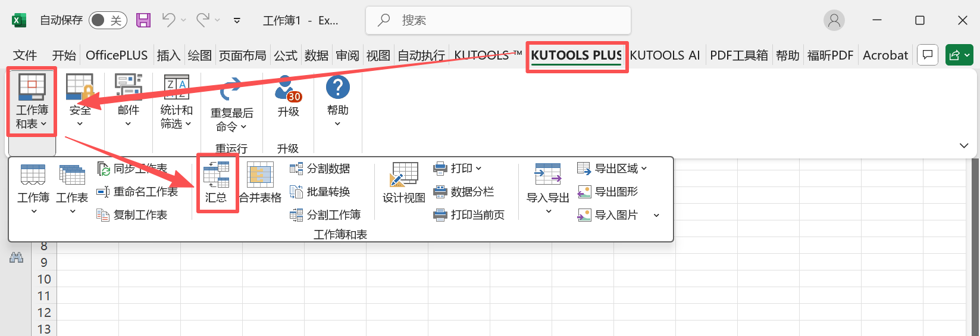Switch to the 福昕PDF tab
This screenshot has width=980, height=336.
point(830,55)
